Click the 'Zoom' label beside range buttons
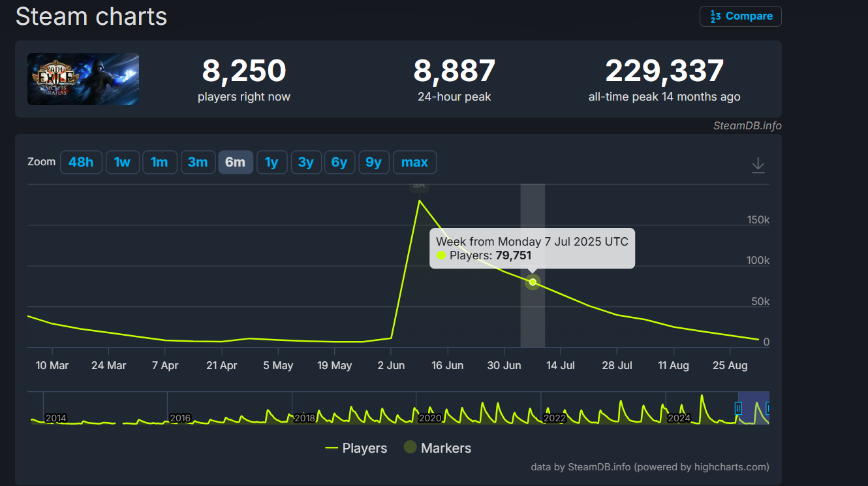This screenshot has width=868, height=486. pos(42,162)
